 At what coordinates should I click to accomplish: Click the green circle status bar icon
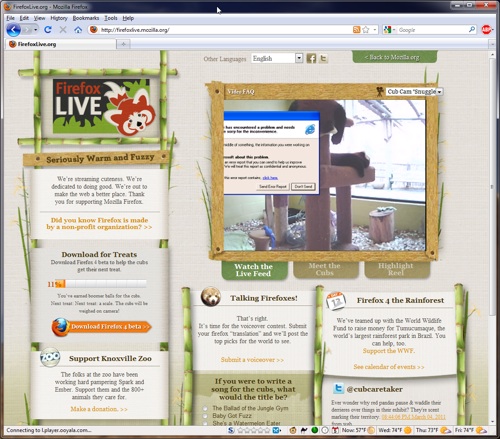[314, 430]
